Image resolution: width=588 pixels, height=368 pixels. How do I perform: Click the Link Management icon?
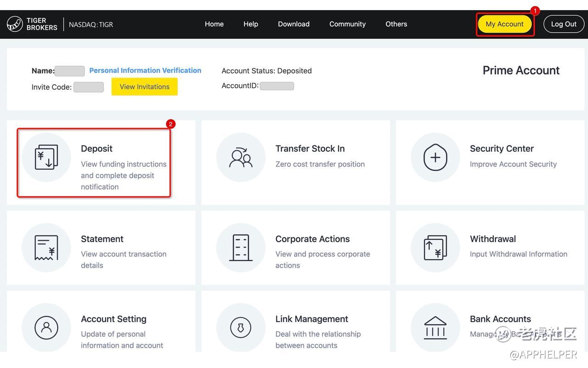[x=241, y=328]
